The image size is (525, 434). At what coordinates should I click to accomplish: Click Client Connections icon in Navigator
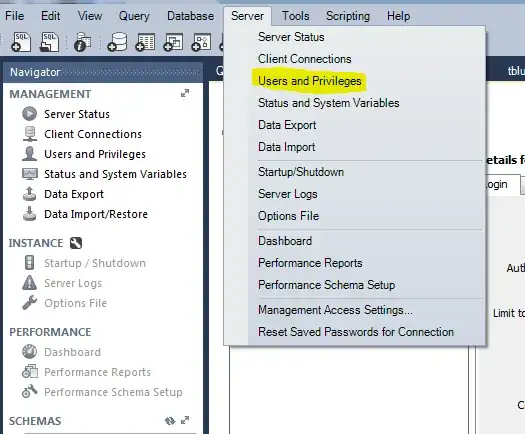(x=30, y=134)
